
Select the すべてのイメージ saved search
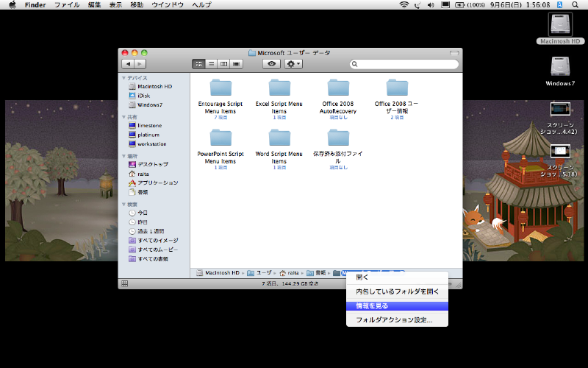[154, 241]
